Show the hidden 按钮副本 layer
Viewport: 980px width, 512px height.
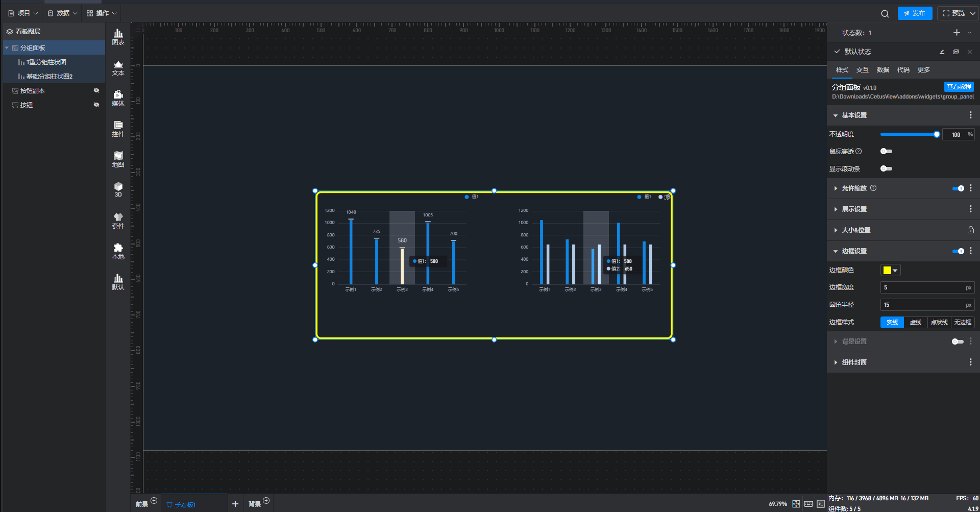click(x=96, y=91)
